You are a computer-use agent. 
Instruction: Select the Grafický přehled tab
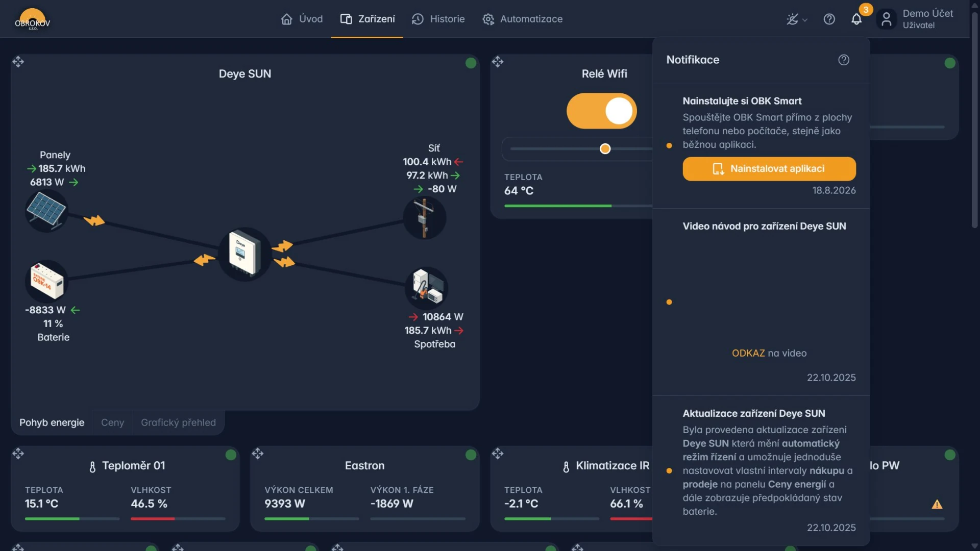pos(178,422)
